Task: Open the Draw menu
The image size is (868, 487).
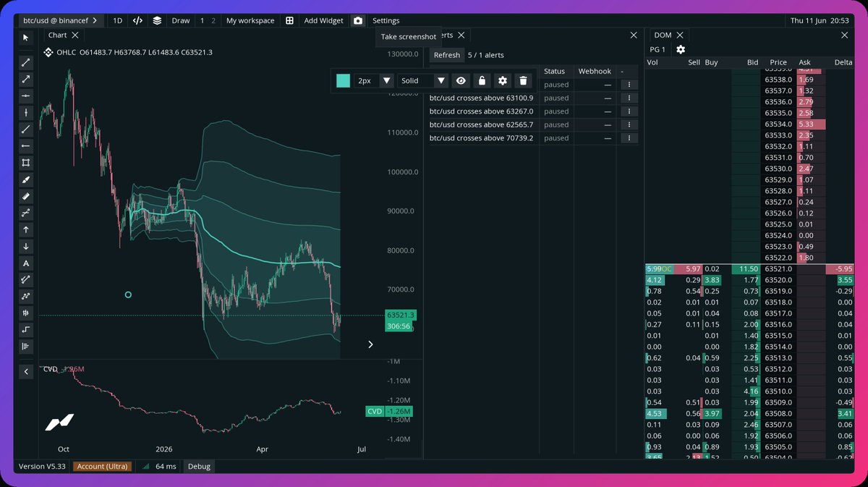Action: [x=181, y=20]
